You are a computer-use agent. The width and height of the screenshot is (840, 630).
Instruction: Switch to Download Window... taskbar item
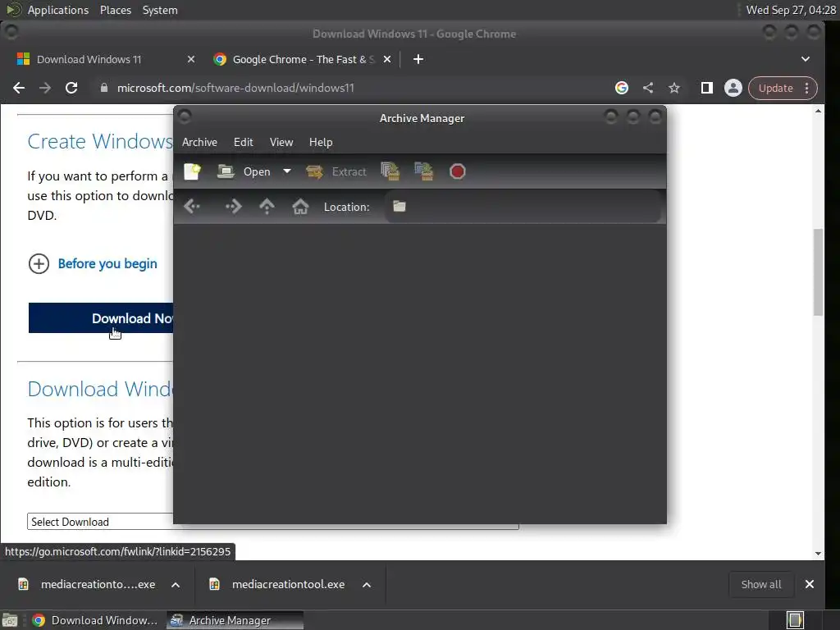point(95,620)
